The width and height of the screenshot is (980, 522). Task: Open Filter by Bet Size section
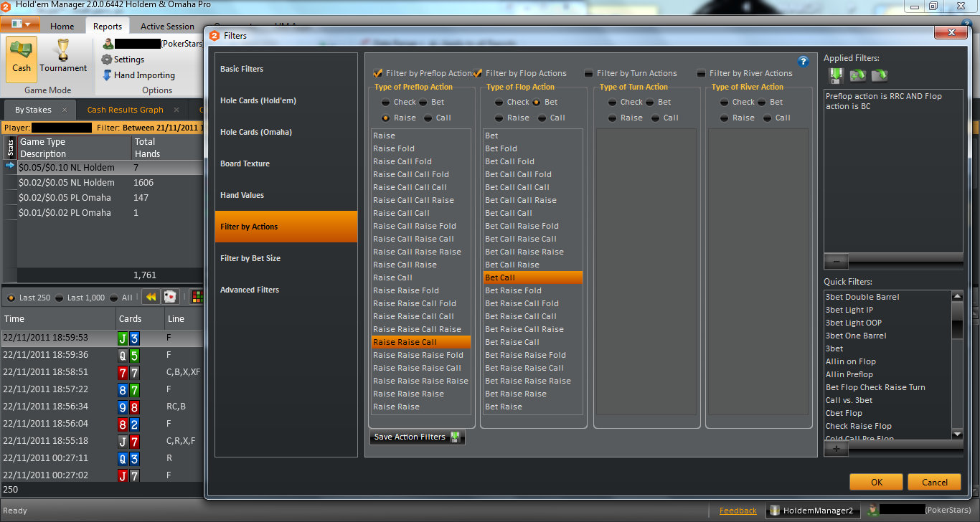286,258
